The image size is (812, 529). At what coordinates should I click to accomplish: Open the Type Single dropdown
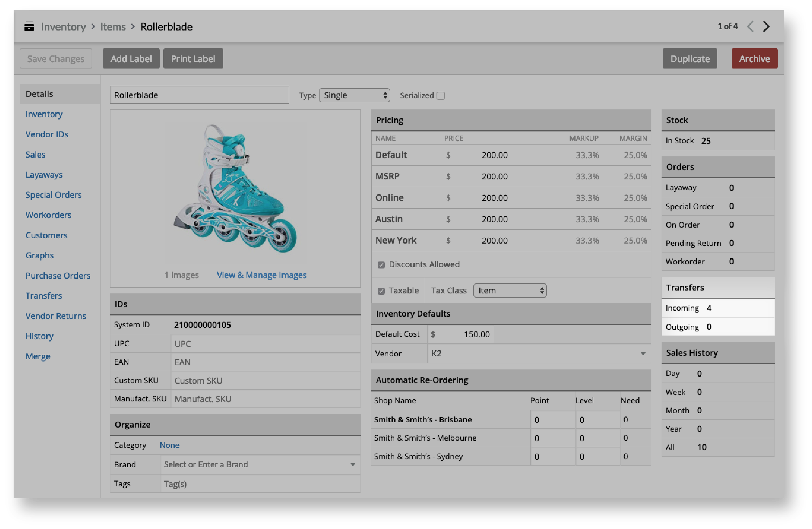[x=354, y=95]
